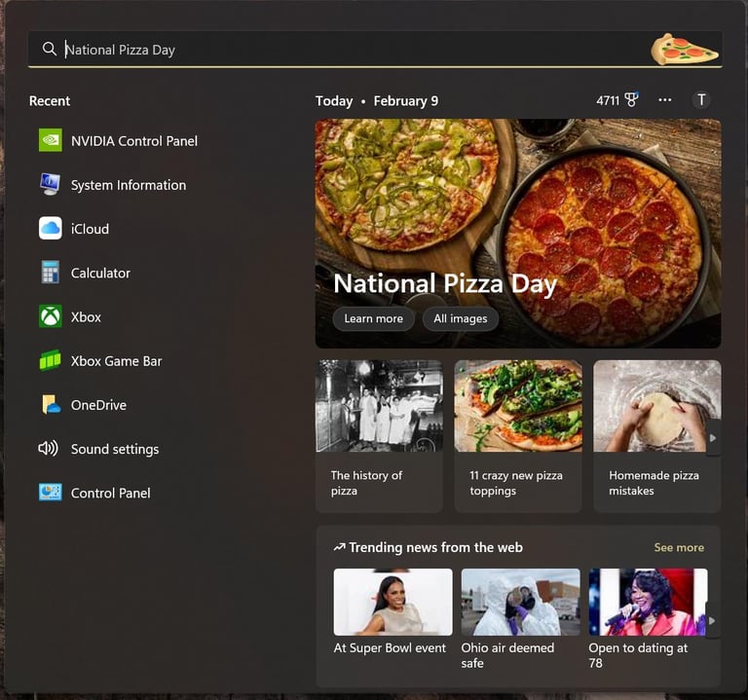Screen dimensions: 748x700
Task: Click the Xbox Game Bar icon
Action: 50,360
